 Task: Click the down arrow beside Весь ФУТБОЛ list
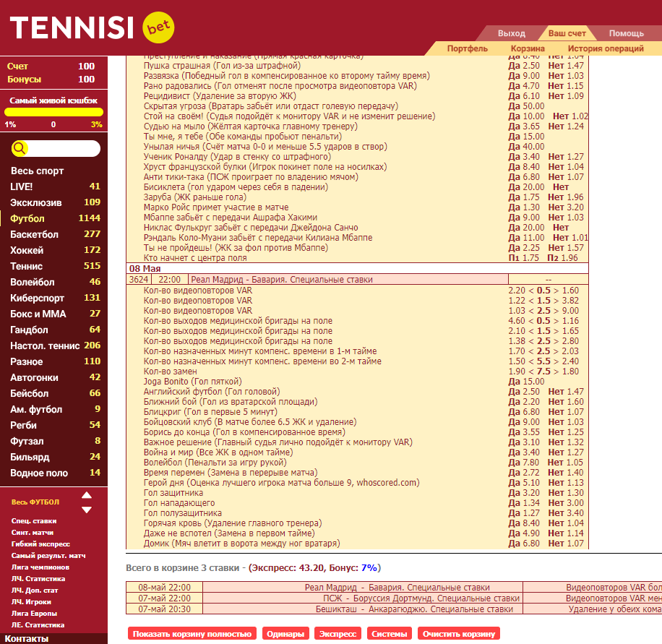click(x=87, y=510)
